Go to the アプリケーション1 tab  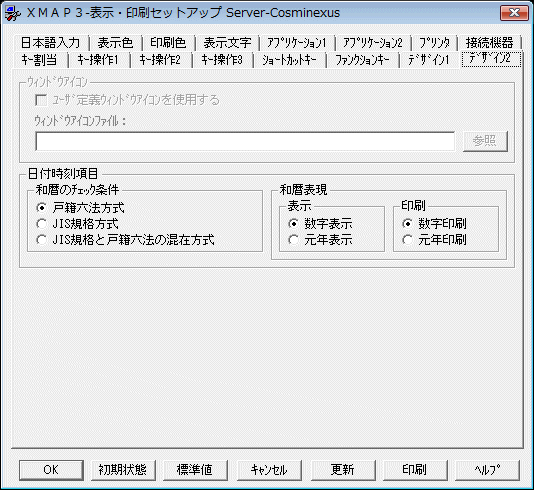click(297, 43)
